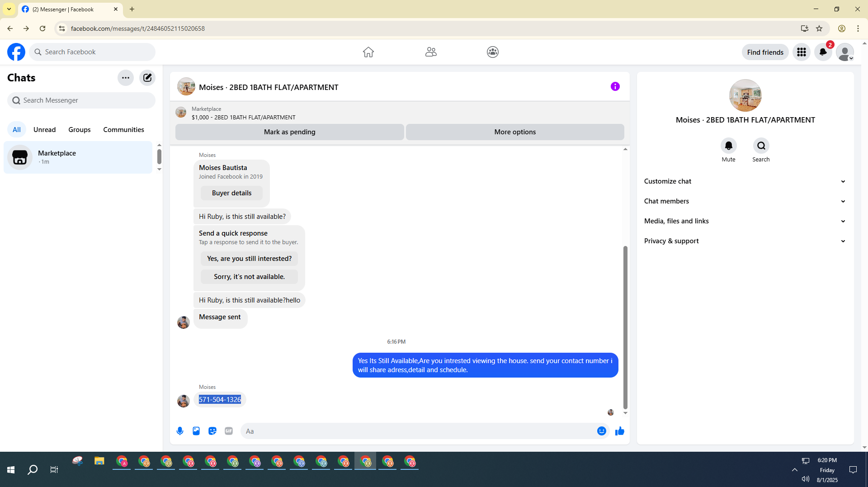
Task: Select the Communities filter
Action: [x=123, y=130]
